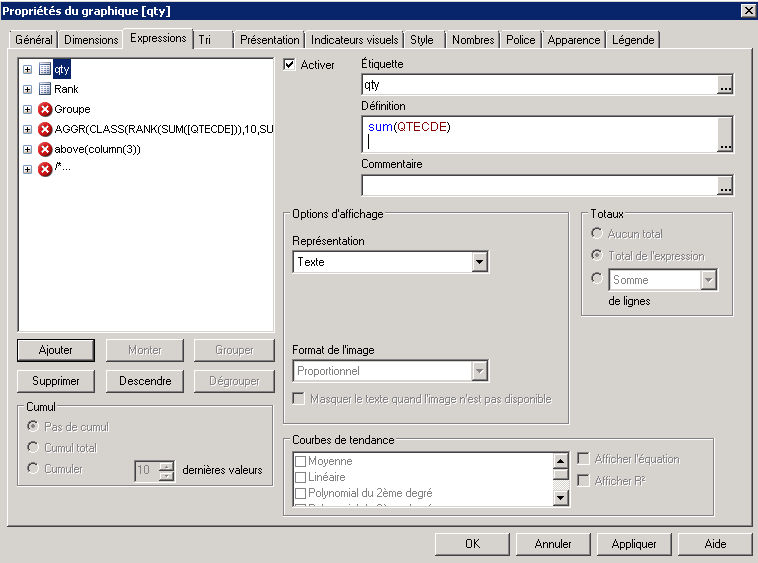The image size is (758, 563).
Task: Open the Représentation dropdown showing Texte
Action: [x=479, y=262]
